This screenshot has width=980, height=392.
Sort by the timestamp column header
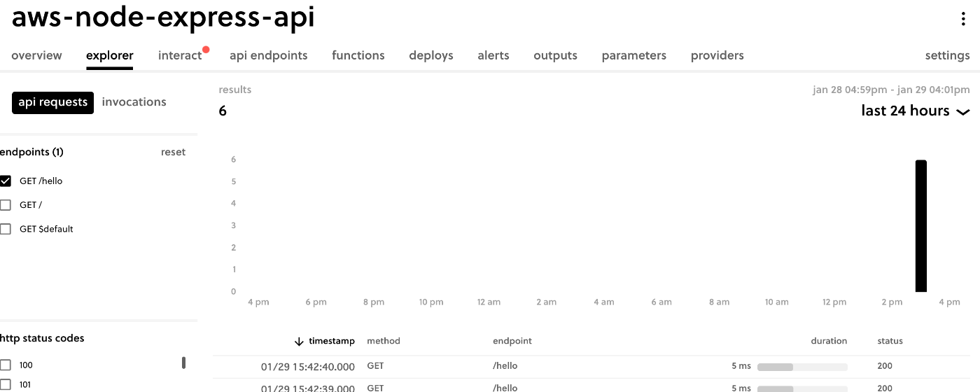tap(332, 342)
